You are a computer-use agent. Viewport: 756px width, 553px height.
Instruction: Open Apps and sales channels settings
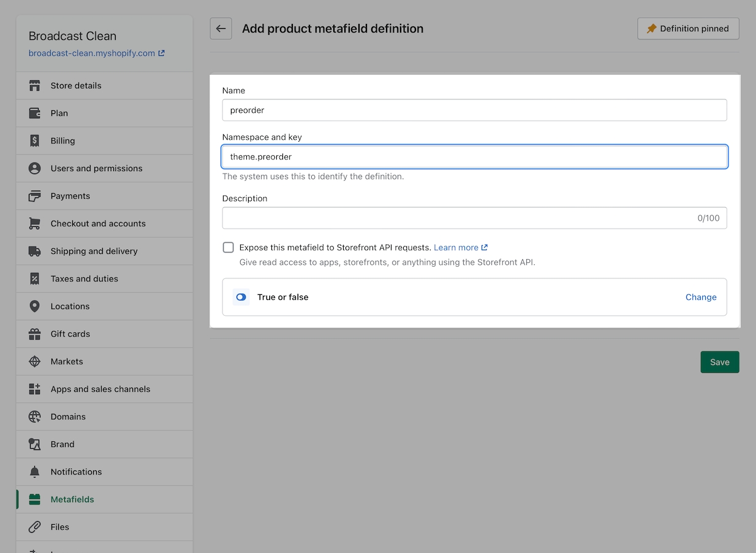100,389
